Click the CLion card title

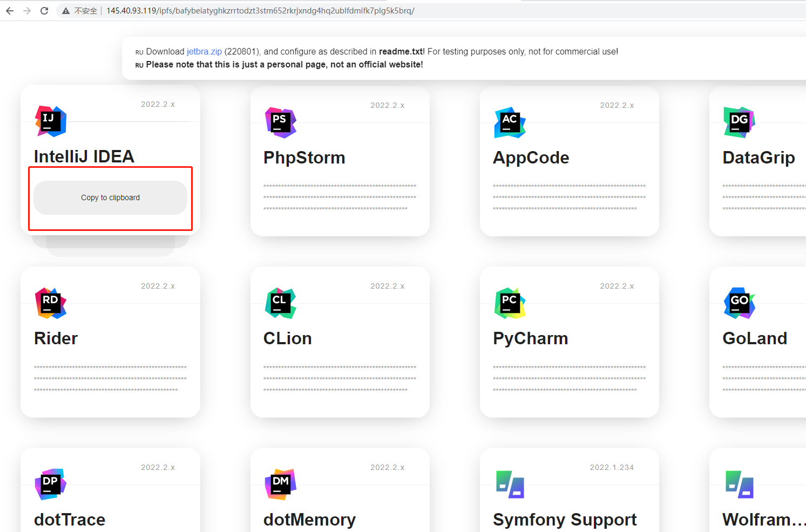[288, 338]
